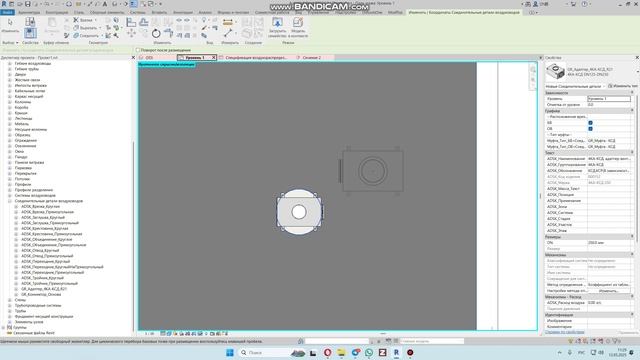Open Revit icon in the taskbar
The height and width of the screenshot is (360, 640).
tap(396, 352)
